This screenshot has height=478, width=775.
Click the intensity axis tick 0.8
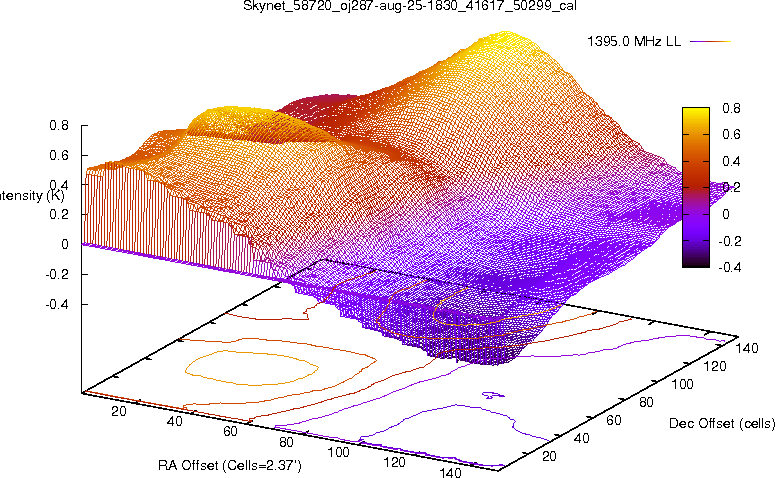tap(59, 126)
